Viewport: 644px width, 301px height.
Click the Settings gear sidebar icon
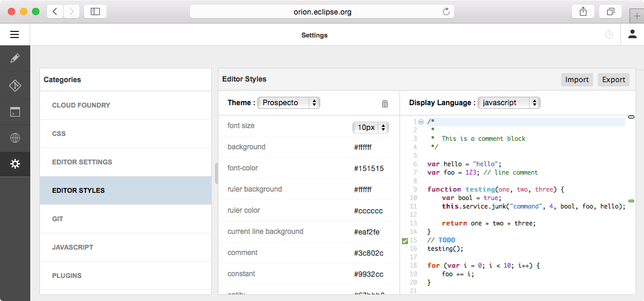15,164
